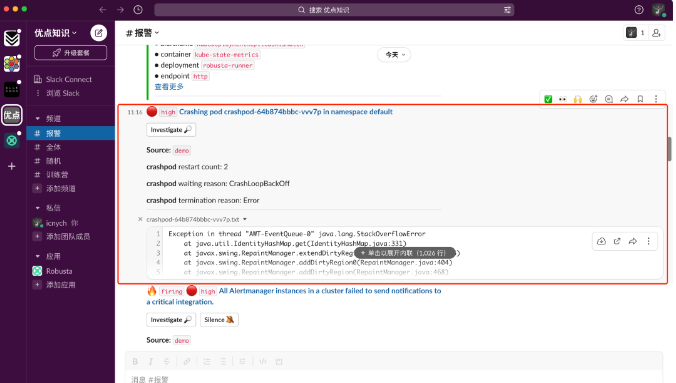The image size is (676, 383).
Task: Toggle blockquote formatting in composer
Action: (243, 361)
